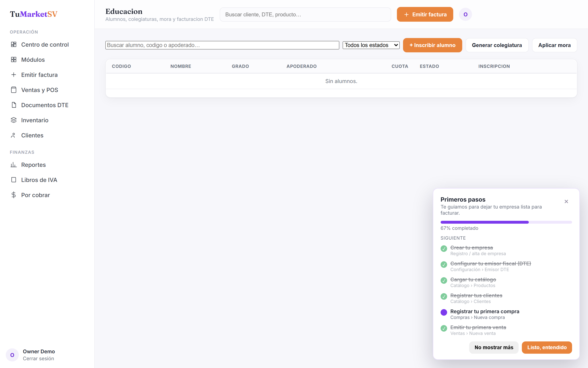Click the check icon for Crear tu empresa
588x368 pixels.
point(444,249)
